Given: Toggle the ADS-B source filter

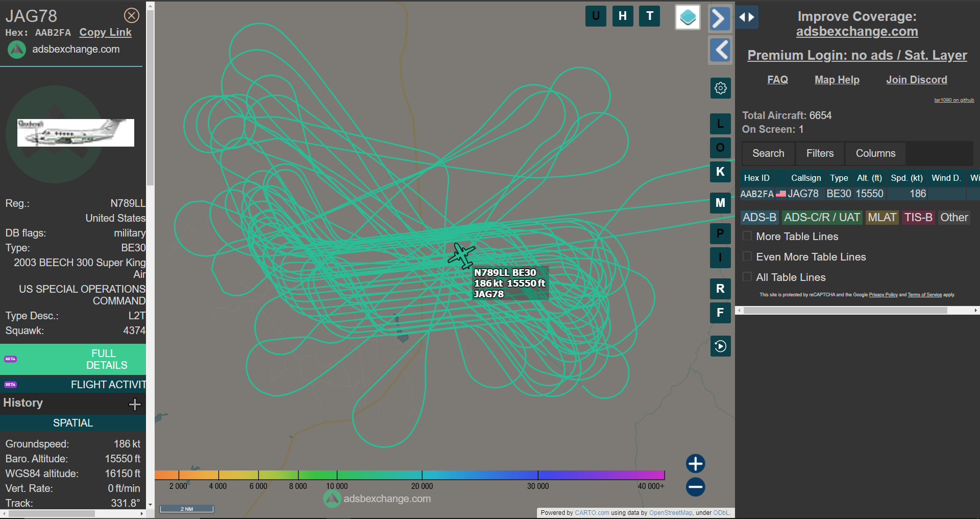Looking at the screenshot, I should click(759, 218).
